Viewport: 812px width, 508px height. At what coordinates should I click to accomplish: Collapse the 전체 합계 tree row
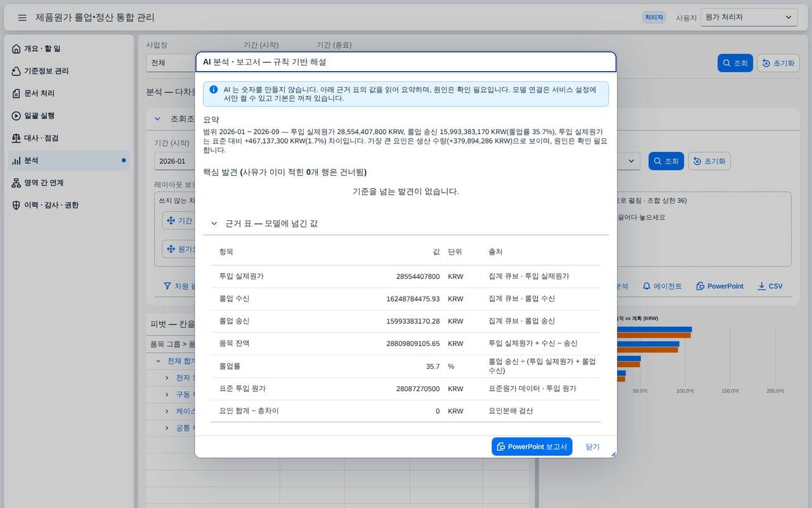point(159,361)
